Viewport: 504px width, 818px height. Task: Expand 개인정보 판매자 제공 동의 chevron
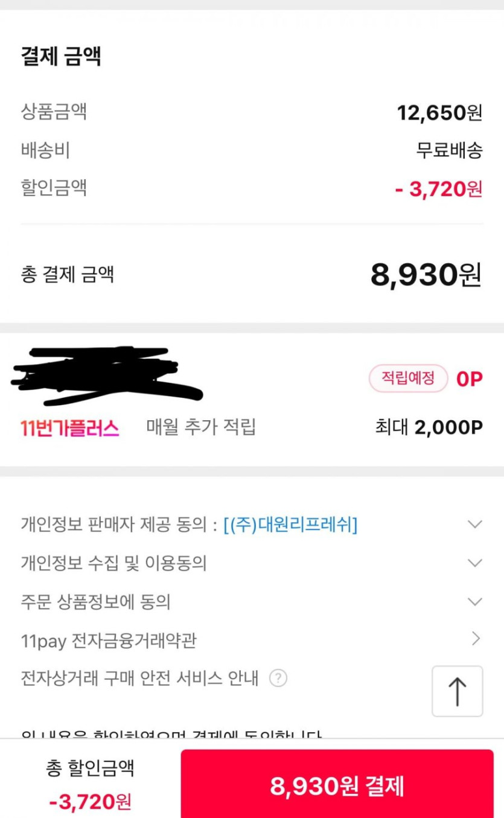click(475, 525)
